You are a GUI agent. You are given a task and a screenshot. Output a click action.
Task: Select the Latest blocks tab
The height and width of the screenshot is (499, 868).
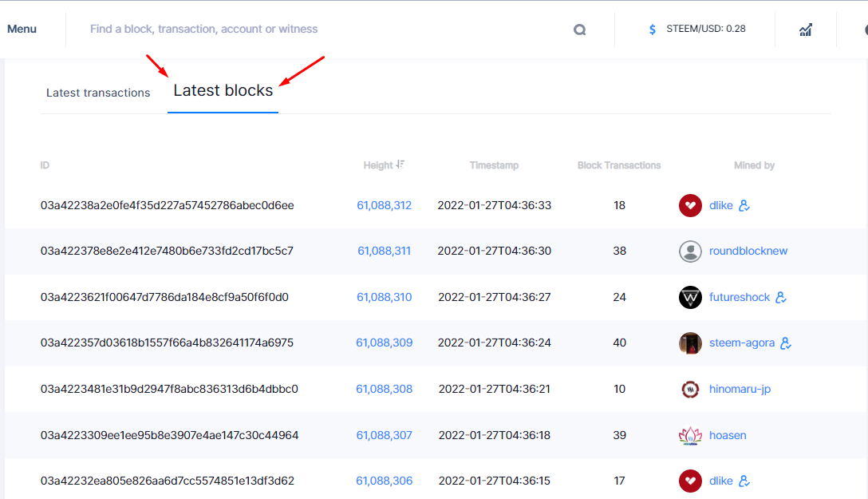click(223, 90)
